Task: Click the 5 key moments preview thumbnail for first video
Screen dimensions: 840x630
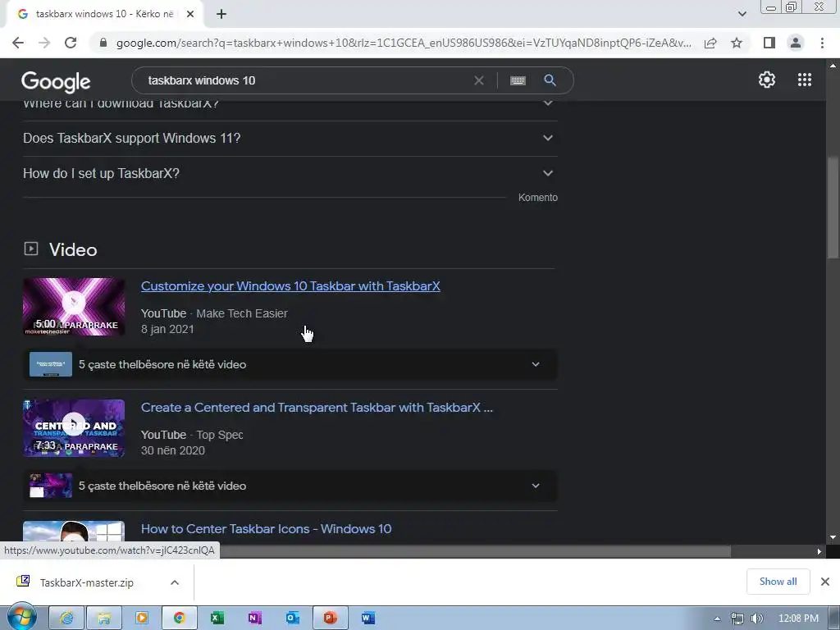Action: click(51, 364)
